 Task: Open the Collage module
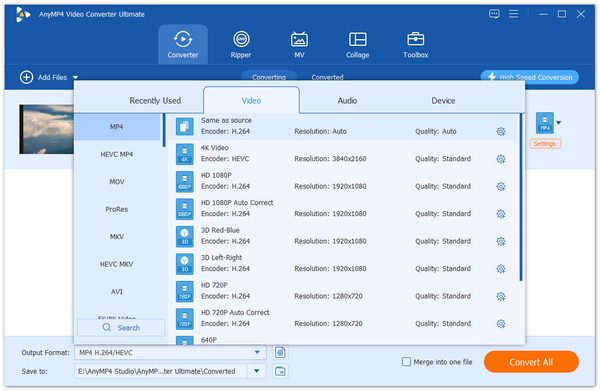(x=357, y=44)
